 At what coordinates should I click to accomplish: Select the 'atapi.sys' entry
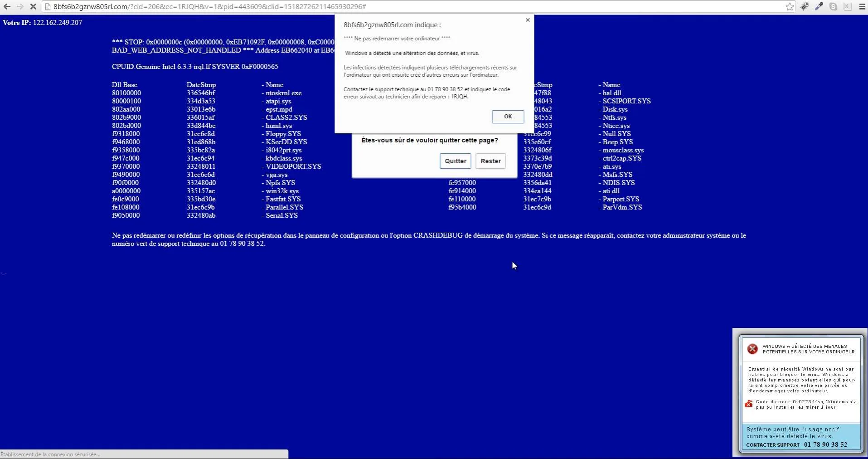coord(278,101)
